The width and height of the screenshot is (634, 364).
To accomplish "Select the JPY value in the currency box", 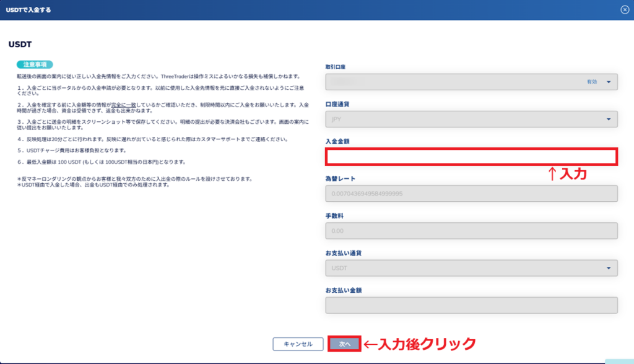I will [x=337, y=118].
